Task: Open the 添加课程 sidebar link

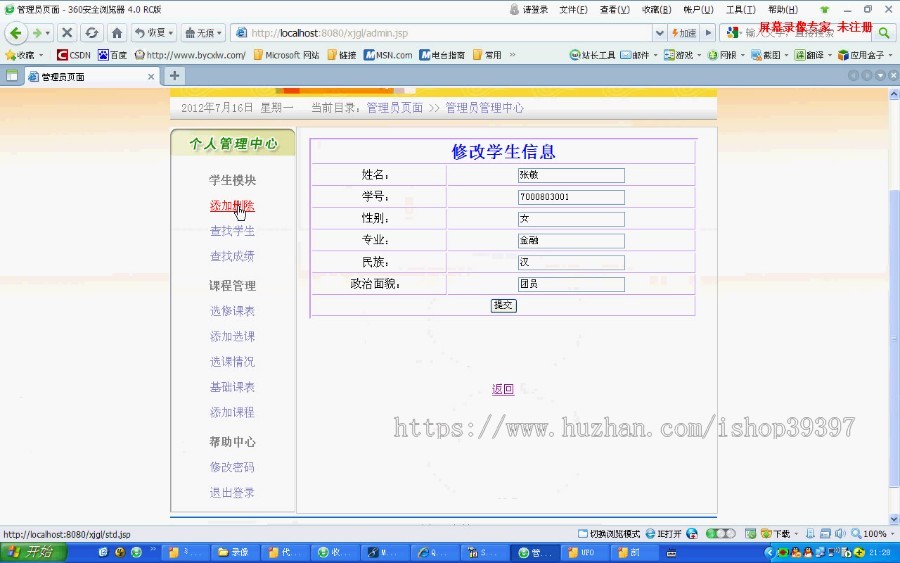Action: (x=232, y=412)
